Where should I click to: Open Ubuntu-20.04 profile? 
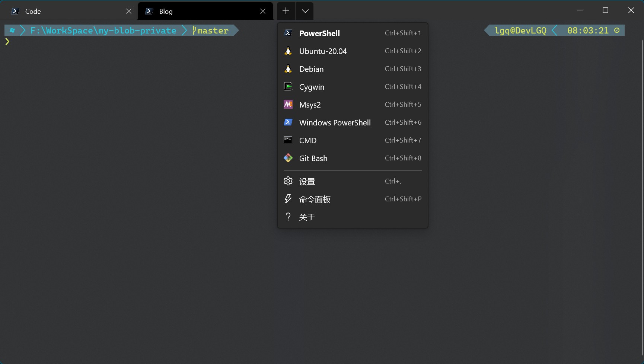click(353, 51)
